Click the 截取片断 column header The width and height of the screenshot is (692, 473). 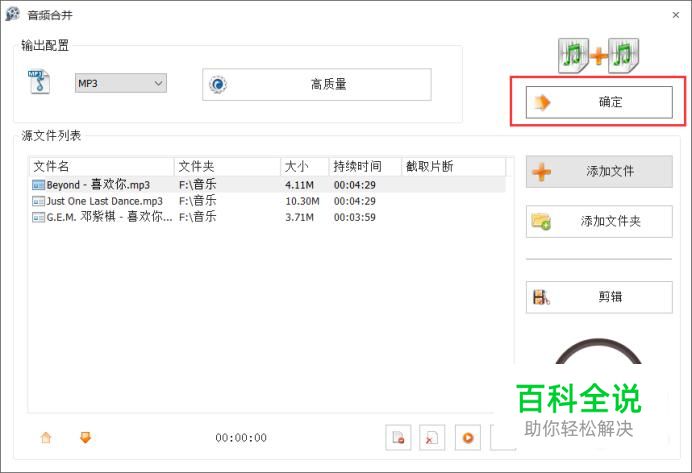click(453, 166)
